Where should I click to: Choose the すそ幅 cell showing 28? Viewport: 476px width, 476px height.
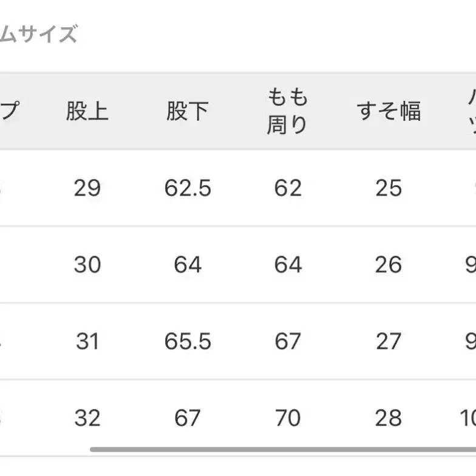coord(389,418)
